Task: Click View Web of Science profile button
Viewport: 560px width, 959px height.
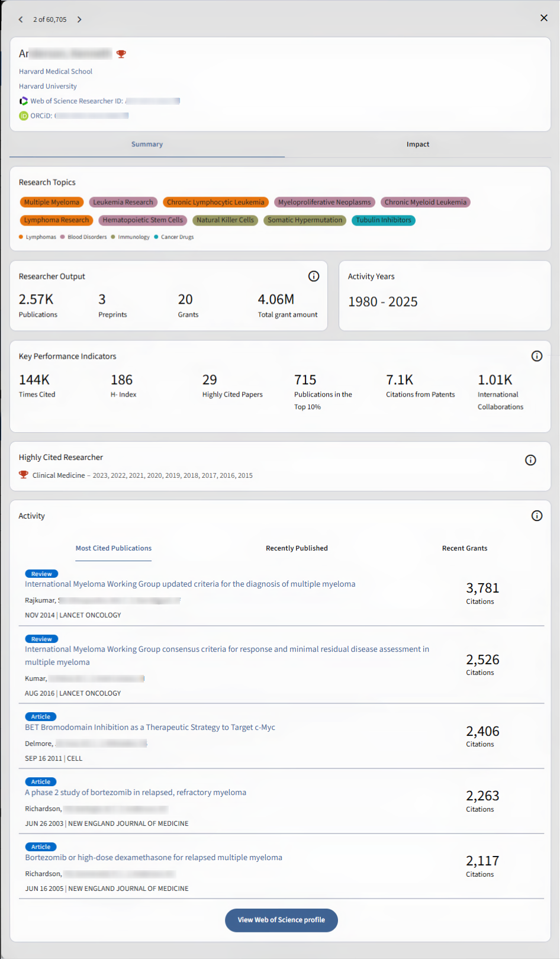Action: click(x=281, y=920)
